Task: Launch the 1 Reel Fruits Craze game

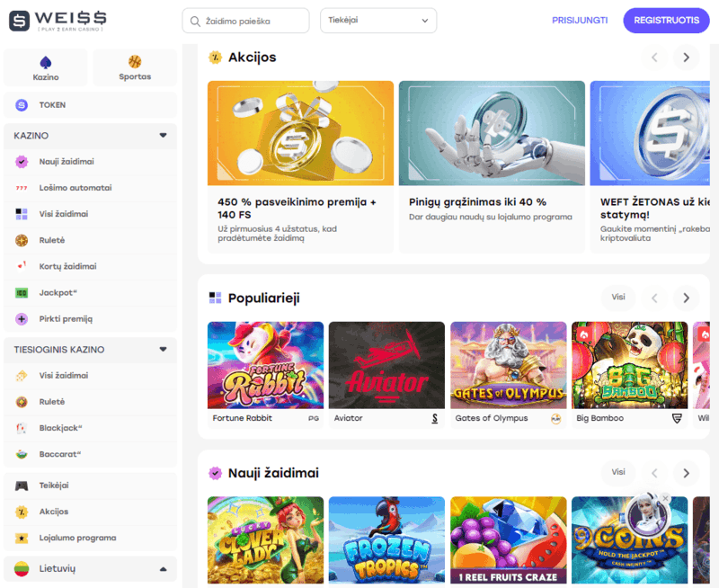Action: point(508,540)
